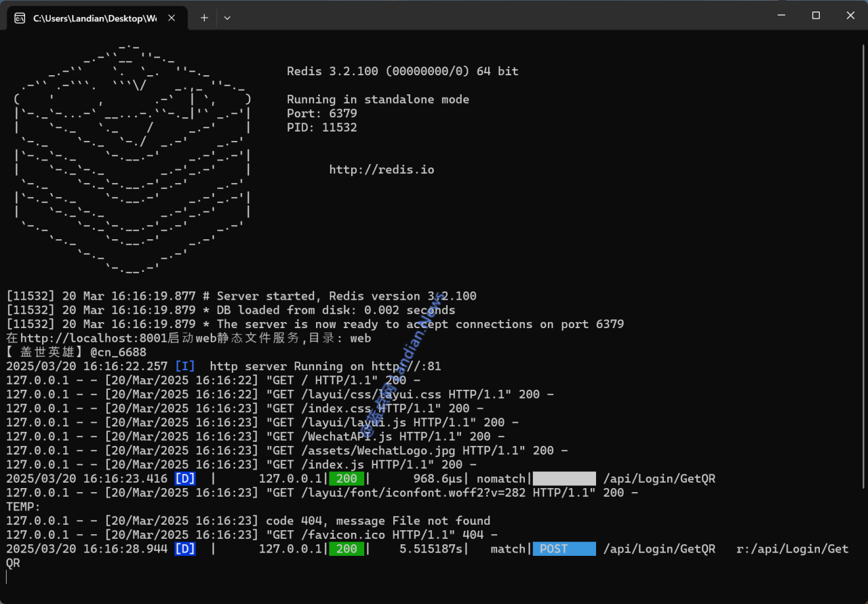Select the C:\Users\Landian\Desktop tab
Screen dimensions: 868x604
95,18
